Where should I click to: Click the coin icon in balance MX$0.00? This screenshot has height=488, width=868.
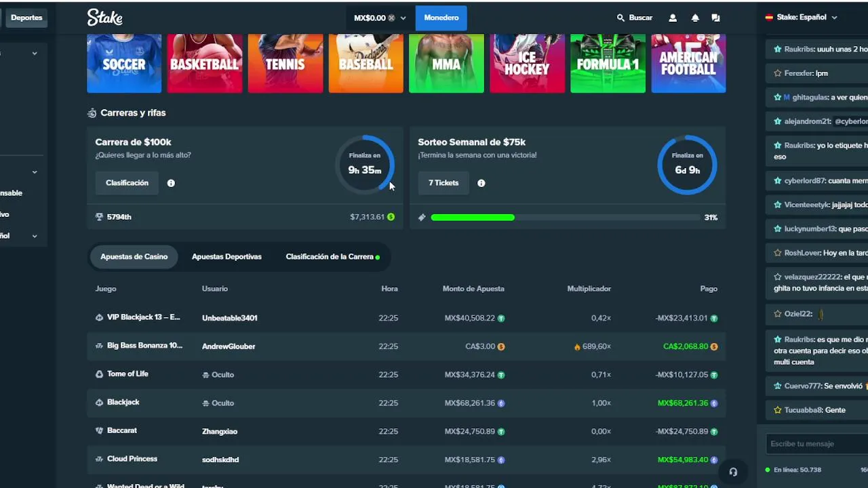pos(391,18)
